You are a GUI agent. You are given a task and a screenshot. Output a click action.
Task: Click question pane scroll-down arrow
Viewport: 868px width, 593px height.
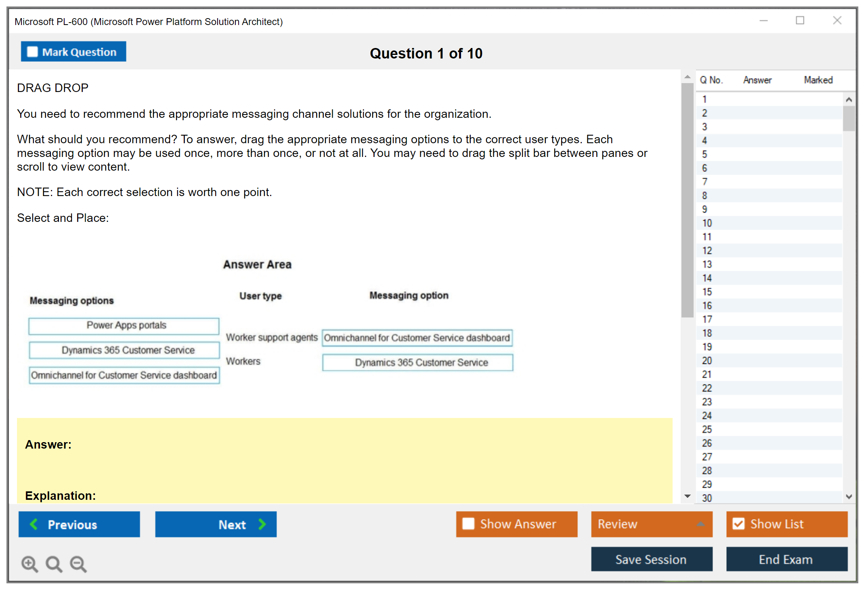coord(688,496)
